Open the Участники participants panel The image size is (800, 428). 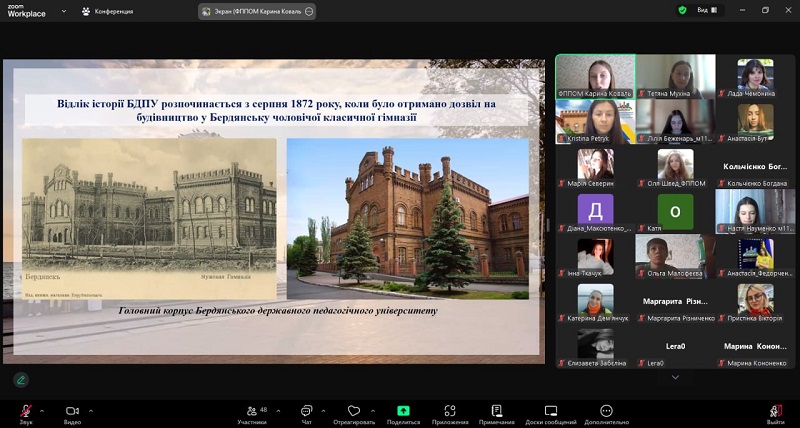pos(252,414)
